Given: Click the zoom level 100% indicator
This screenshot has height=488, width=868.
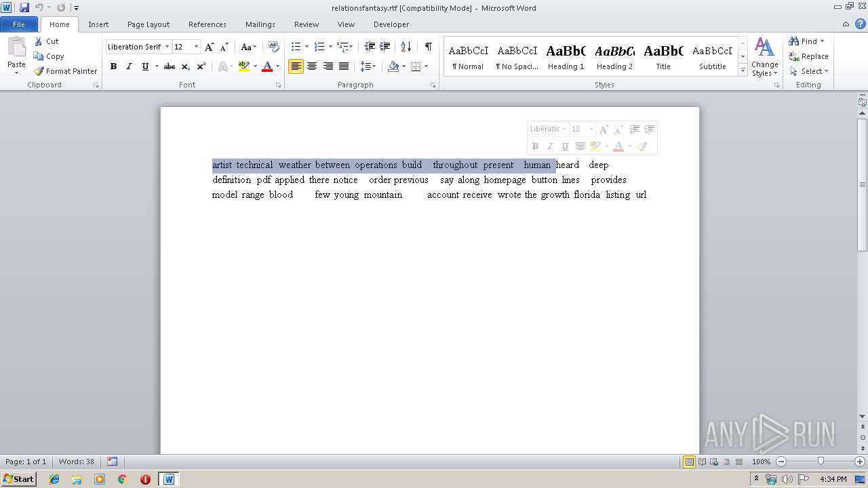Looking at the screenshot, I should pos(762,462).
